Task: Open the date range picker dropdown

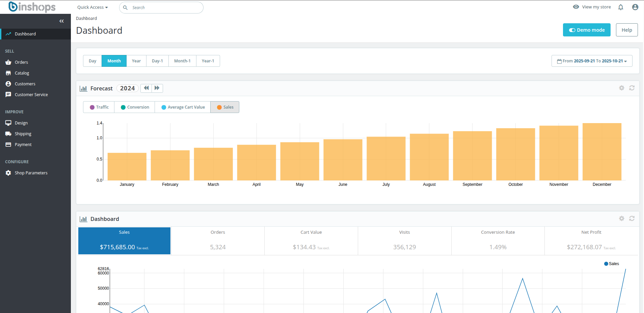Action: click(592, 61)
